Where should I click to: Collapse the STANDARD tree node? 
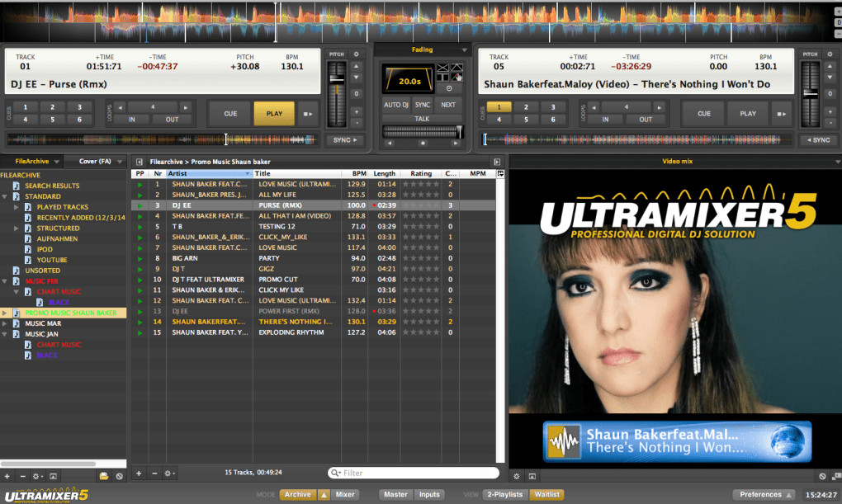(x=5, y=196)
